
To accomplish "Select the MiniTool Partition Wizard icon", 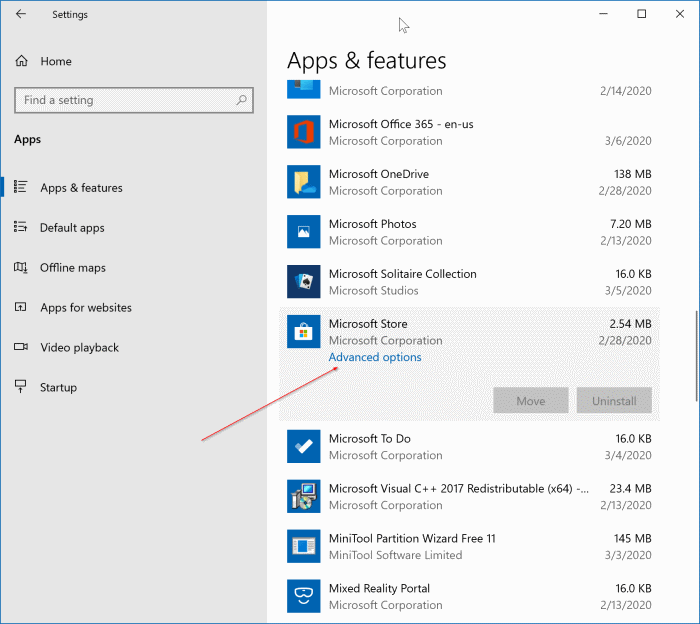I will 304,546.
